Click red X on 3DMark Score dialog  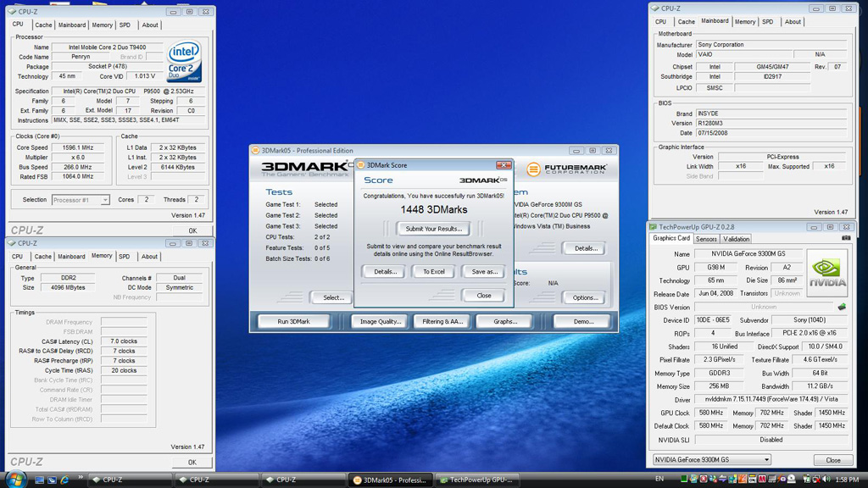[504, 165]
